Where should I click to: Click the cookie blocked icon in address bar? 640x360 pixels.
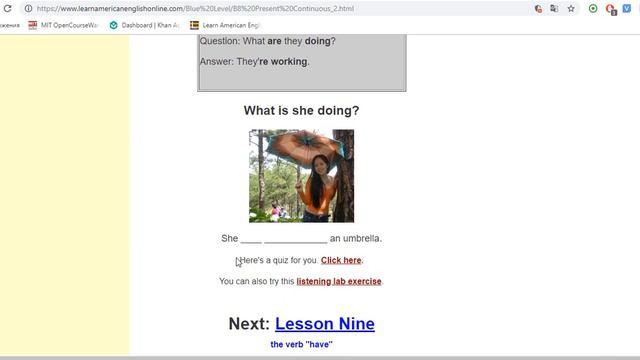[538, 8]
